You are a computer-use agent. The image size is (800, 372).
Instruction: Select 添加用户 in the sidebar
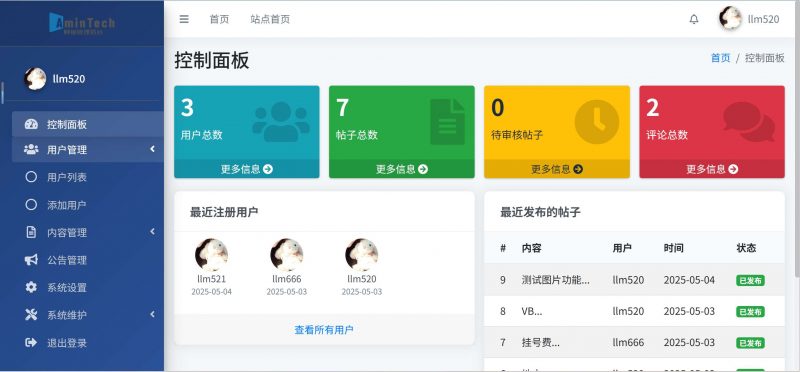tap(67, 205)
